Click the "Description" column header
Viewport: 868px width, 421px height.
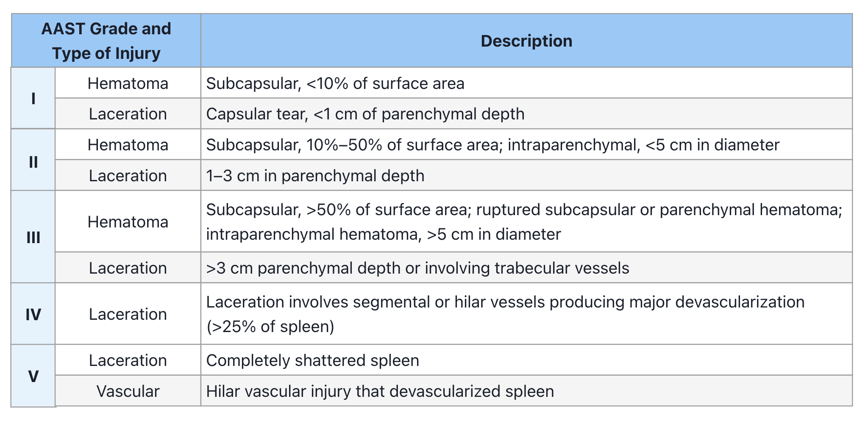tap(526, 41)
